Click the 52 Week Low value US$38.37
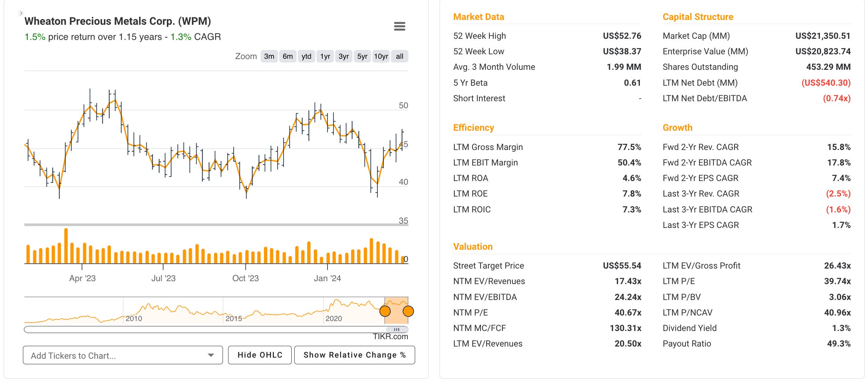This screenshot has width=868, height=382. click(x=622, y=51)
